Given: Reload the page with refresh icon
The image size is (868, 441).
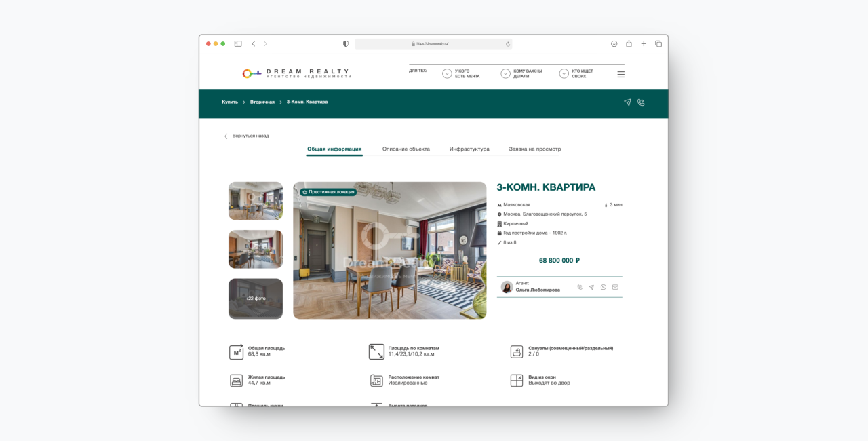Looking at the screenshot, I should (507, 43).
